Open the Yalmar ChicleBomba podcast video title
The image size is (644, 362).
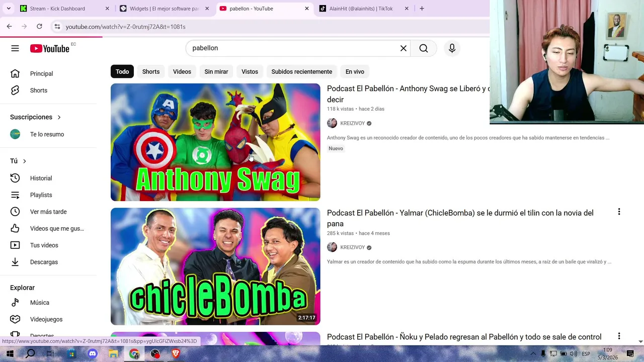[460, 218]
